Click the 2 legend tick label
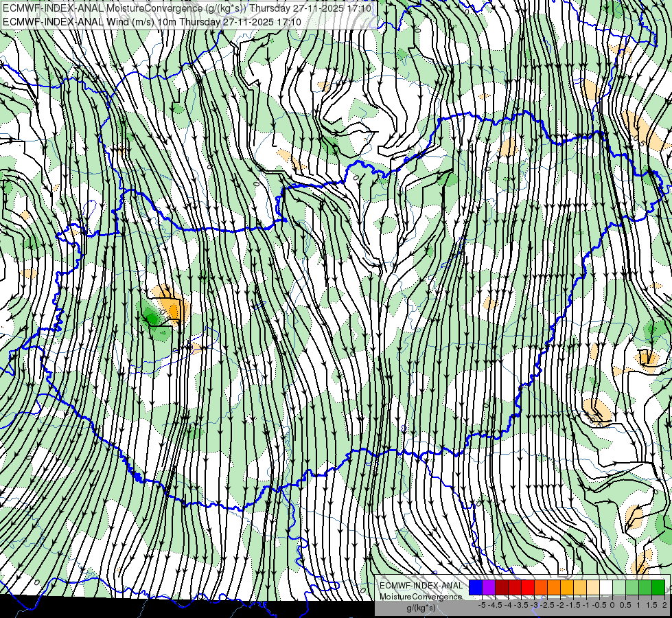 click(664, 605)
